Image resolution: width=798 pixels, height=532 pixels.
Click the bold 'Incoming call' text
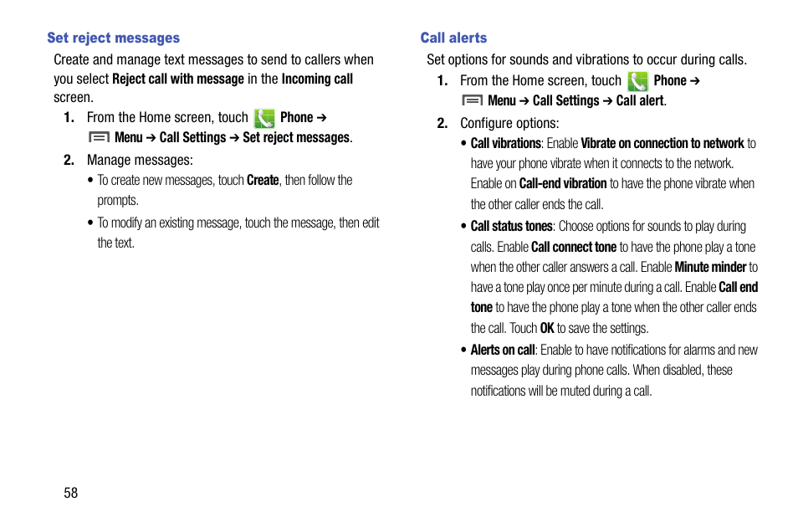click(x=317, y=79)
